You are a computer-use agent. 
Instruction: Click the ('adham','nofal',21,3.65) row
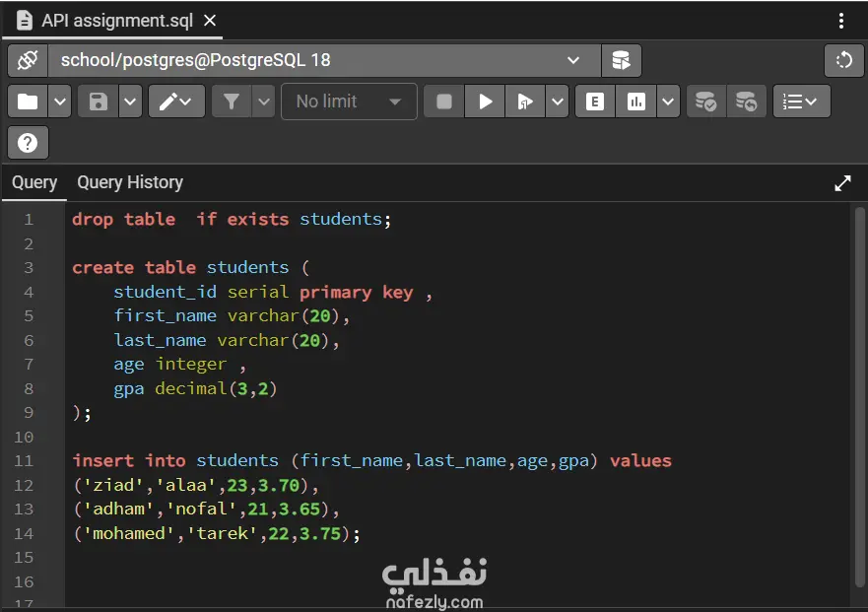click(x=206, y=510)
